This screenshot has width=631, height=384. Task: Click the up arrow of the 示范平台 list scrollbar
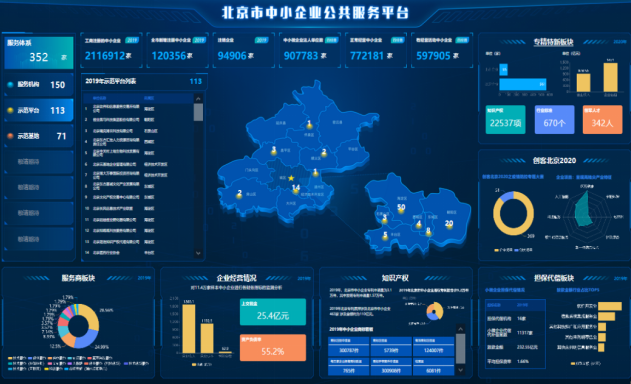(x=198, y=98)
